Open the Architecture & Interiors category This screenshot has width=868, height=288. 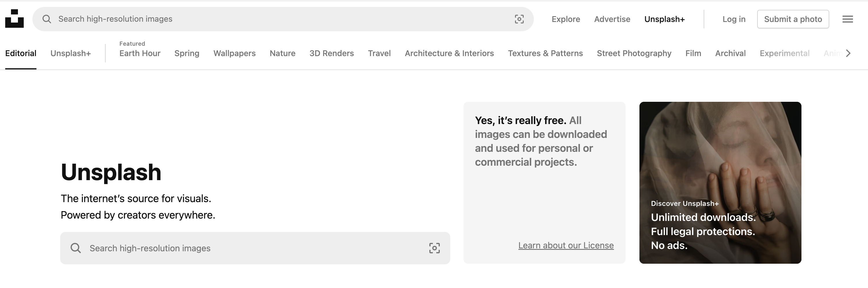tap(449, 53)
